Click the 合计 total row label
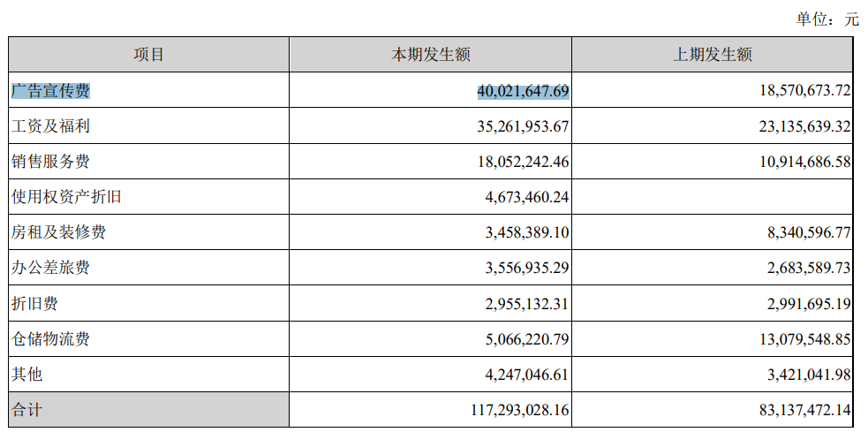Viewport: 868px width, 432px height. 26,410
